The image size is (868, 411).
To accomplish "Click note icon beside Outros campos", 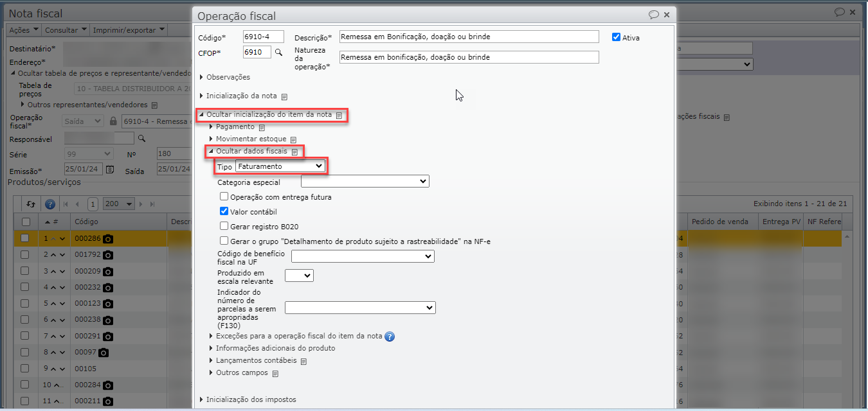I will click(x=275, y=373).
